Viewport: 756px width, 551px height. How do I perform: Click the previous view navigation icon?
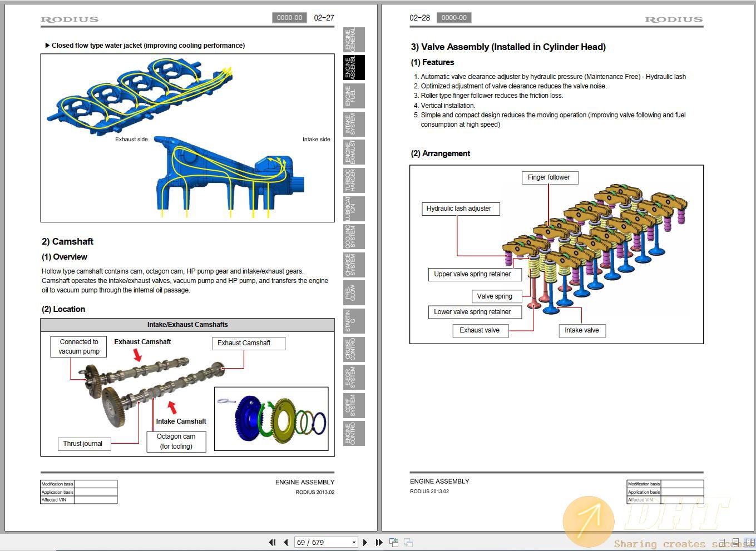tap(394, 542)
